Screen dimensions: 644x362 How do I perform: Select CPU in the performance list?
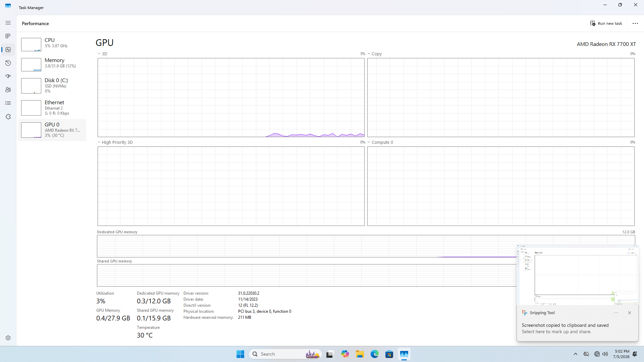(52, 44)
